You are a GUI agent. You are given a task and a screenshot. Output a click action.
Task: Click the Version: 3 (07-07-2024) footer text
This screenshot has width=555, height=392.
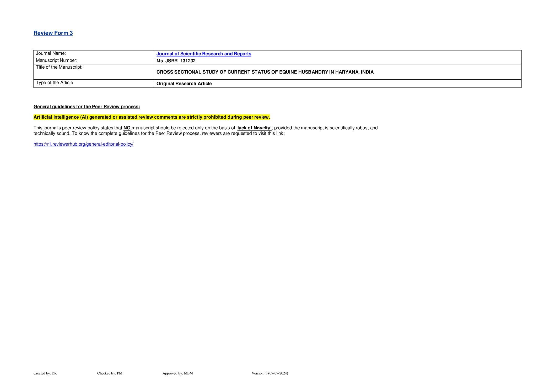[270, 373]
